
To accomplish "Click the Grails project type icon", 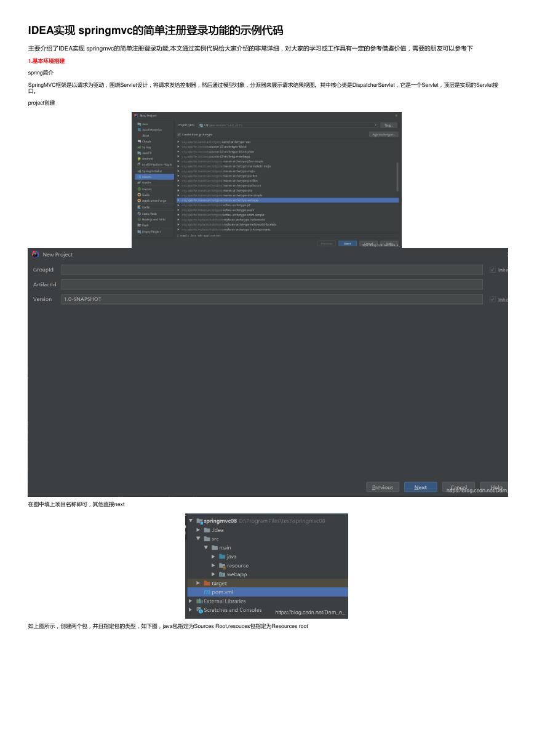I will click(x=140, y=195).
